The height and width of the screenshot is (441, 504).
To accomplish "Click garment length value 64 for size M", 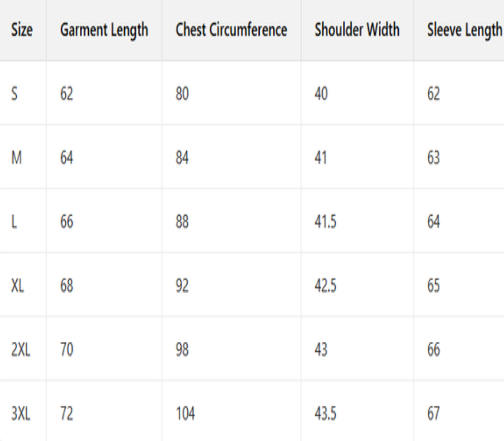I will [66, 158].
